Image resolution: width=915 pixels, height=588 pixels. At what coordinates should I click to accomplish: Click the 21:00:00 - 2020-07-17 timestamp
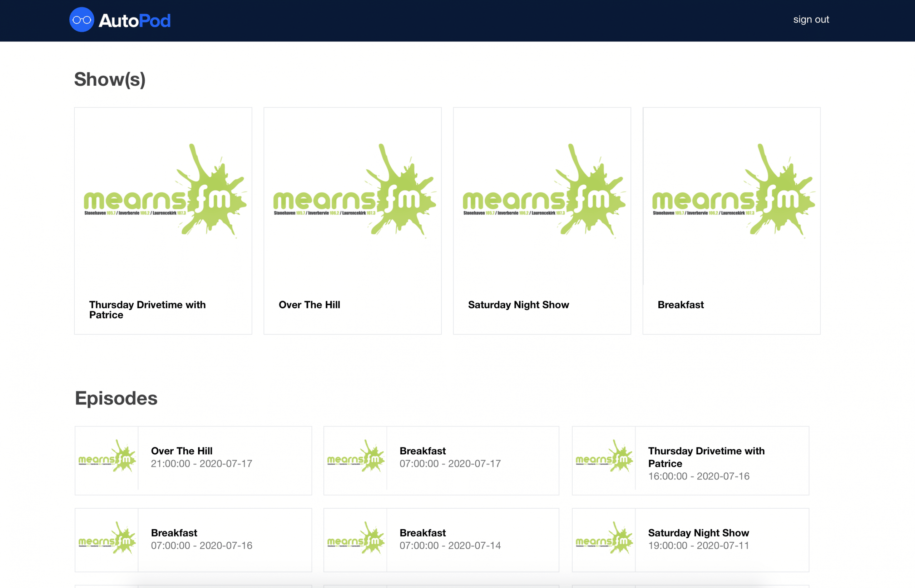tap(201, 464)
